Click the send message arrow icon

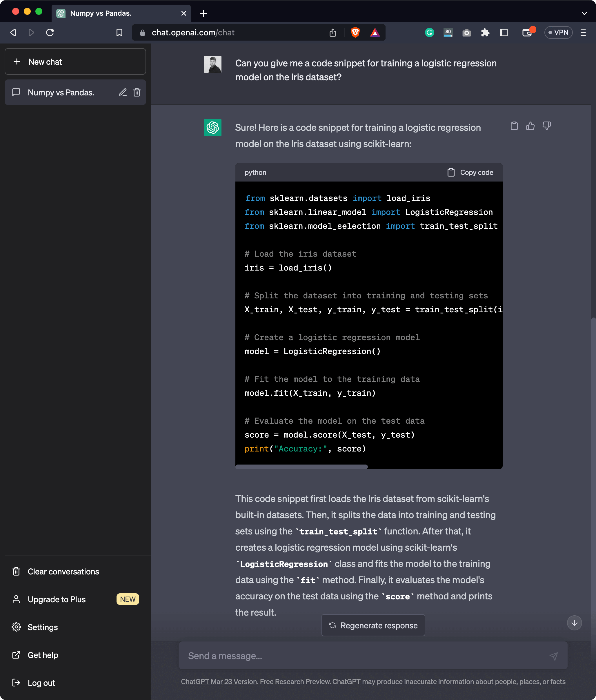[x=553, y=656]
